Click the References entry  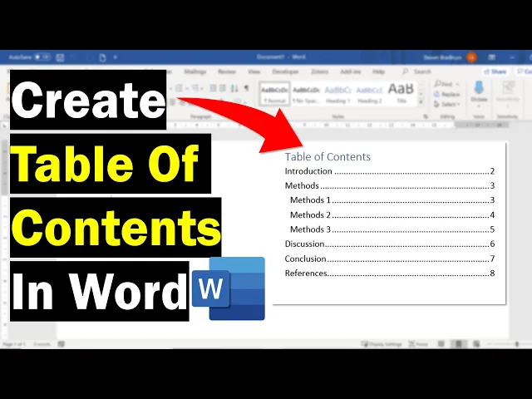390,273
